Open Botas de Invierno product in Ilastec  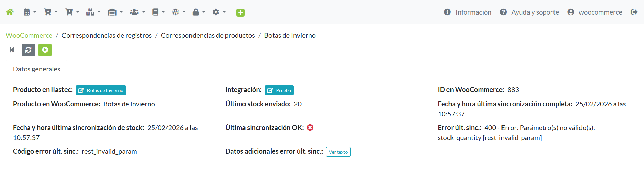click(101, 90)
